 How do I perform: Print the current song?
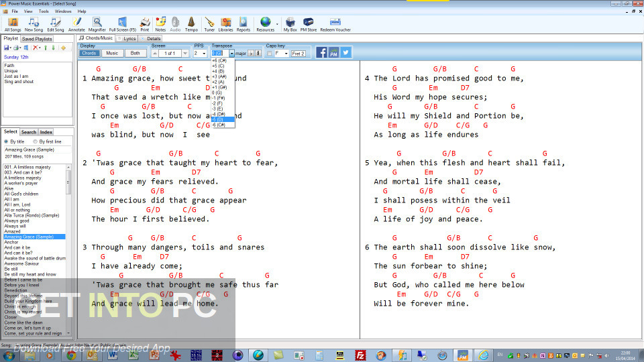(x=145, y=25)
